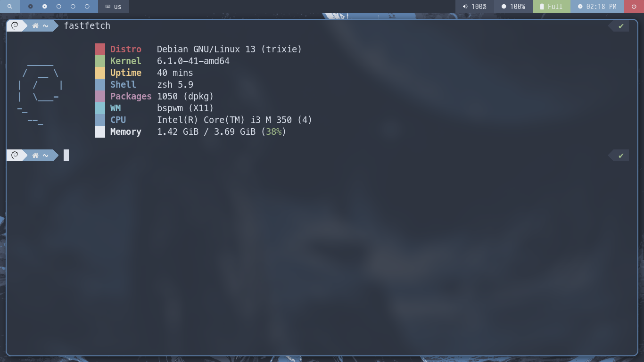644x362 pixels.
Task: Open the us keyboard layout switcher
Action: (x=113, y=7)
